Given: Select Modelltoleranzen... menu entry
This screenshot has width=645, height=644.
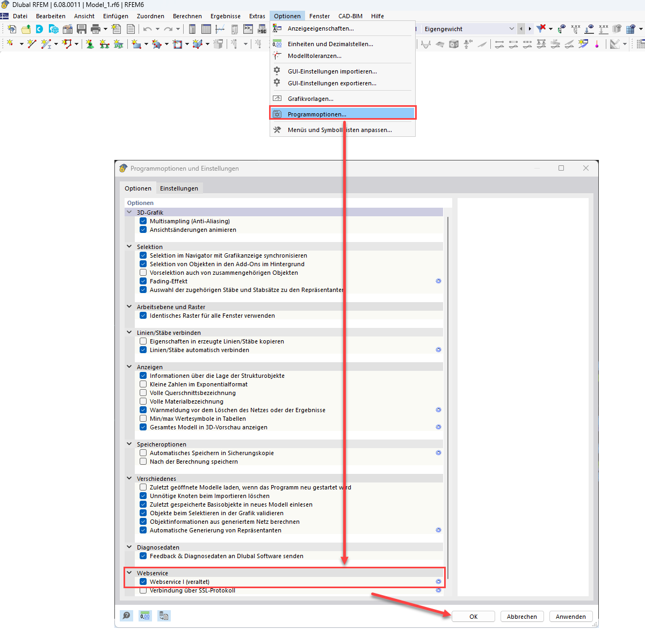Looking at the screenshot, I should click(x=343, y=56).
